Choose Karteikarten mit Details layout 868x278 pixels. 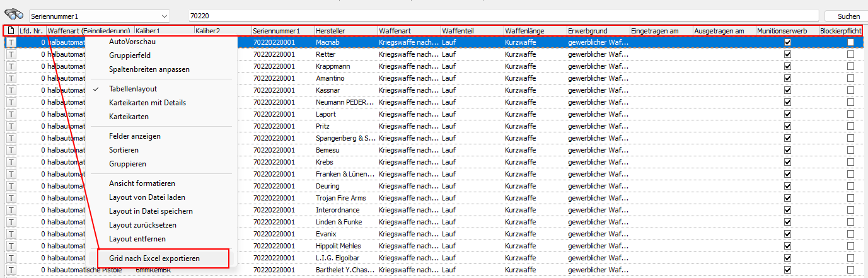(x=148, y=103)
